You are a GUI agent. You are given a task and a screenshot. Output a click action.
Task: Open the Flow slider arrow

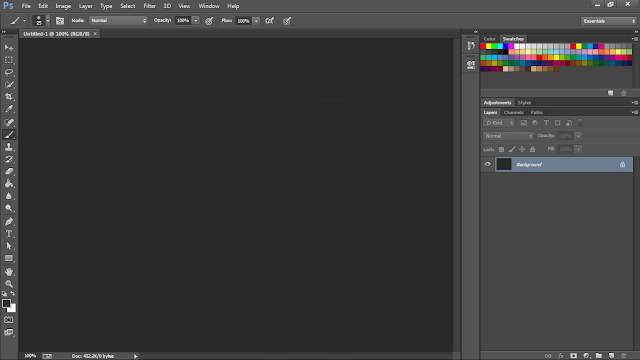coord(256,21)
